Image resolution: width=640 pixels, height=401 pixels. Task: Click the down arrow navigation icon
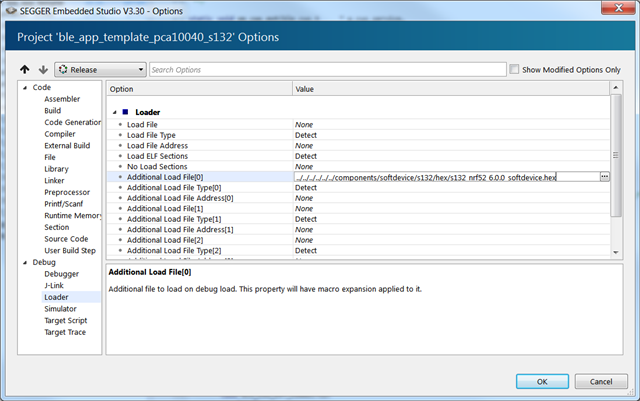[x=43, y=69]
